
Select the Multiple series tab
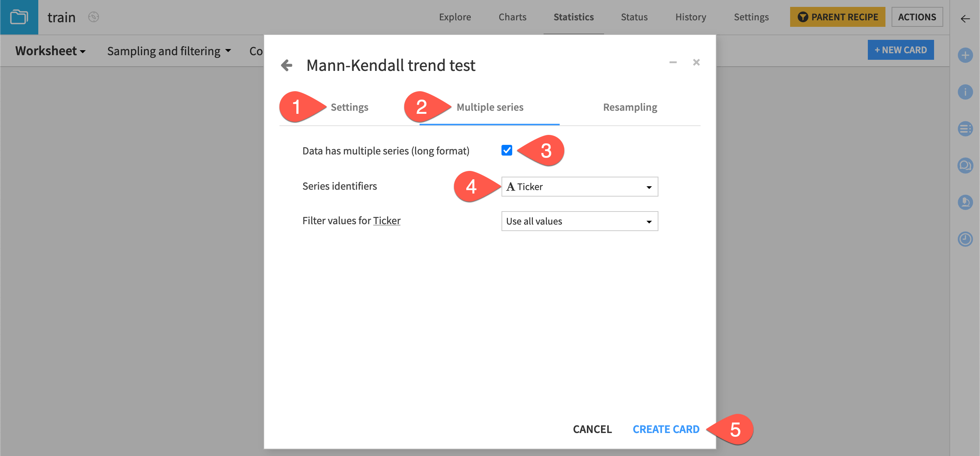tap(490, 107)
